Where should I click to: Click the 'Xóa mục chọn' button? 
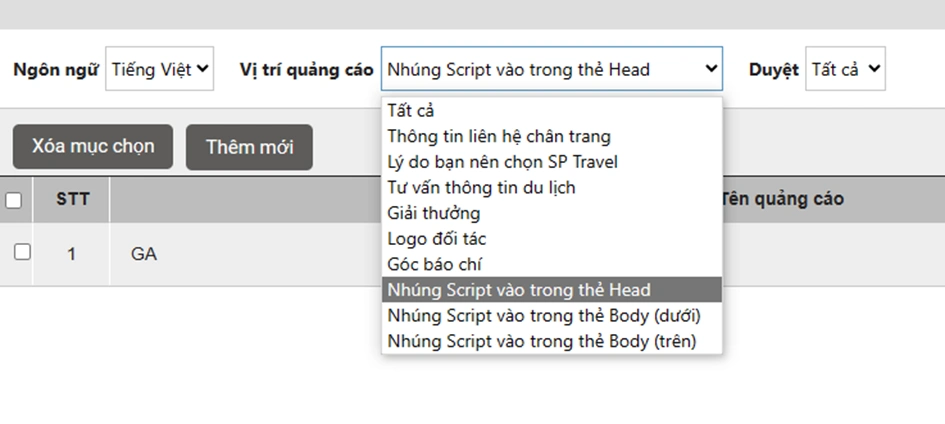tap(93, 147)
